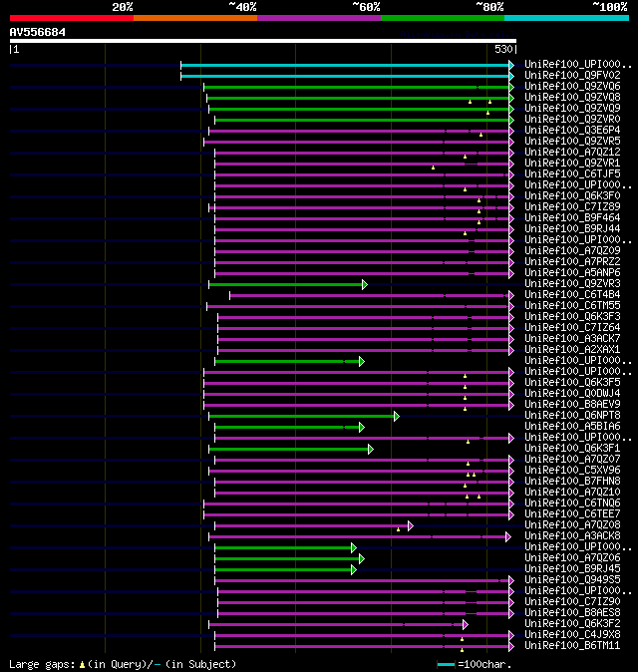The height and width of the screenshot is (672, 638).
Task: Click the green ~80% identity color bar
Action: [443, 18]
